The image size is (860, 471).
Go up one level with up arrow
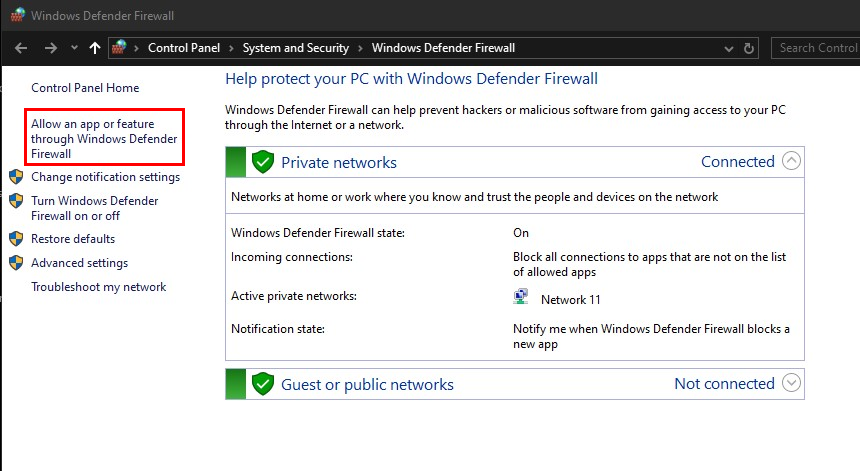pos(95,48)
